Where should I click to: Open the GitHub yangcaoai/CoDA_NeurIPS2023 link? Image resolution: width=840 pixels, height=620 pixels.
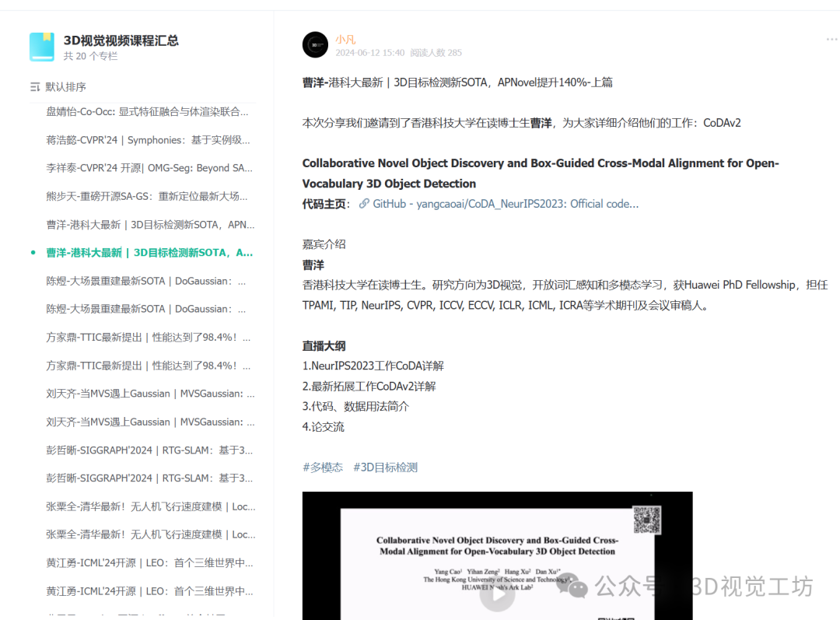[506, 204]
